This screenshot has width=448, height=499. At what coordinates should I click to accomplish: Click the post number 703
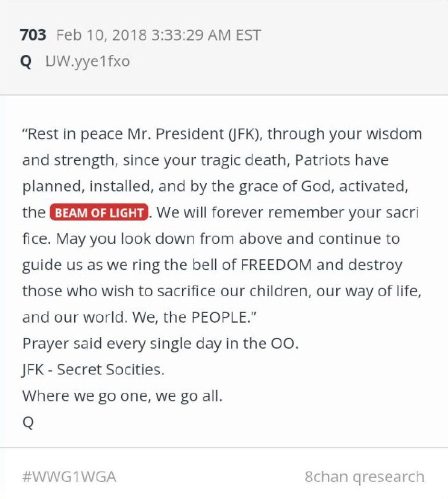[33, 35]
